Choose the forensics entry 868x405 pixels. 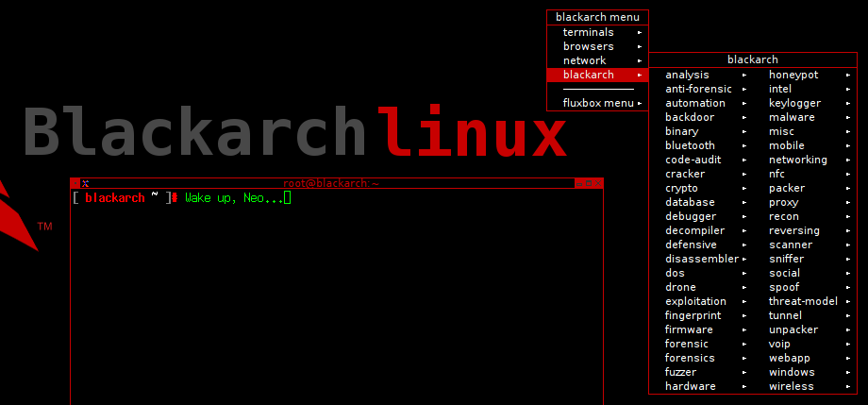[x=701, y=358]
